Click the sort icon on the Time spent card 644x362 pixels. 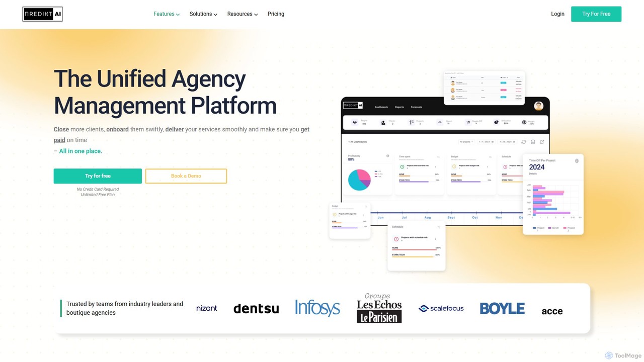point(438,157)
